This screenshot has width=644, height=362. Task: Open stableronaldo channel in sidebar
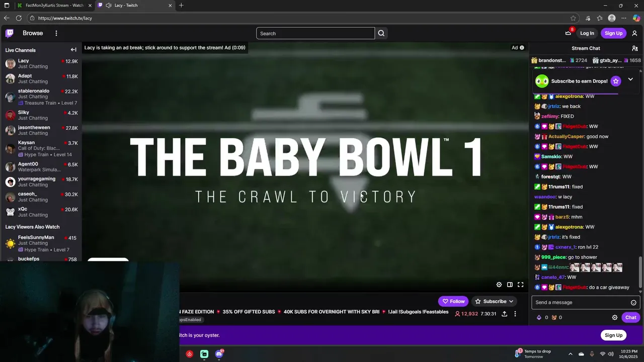point(41,97)
